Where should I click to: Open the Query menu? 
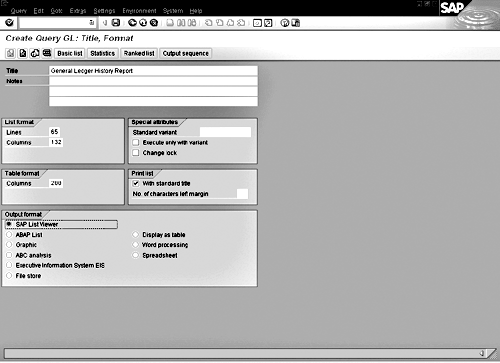click(x=18, y=11)
